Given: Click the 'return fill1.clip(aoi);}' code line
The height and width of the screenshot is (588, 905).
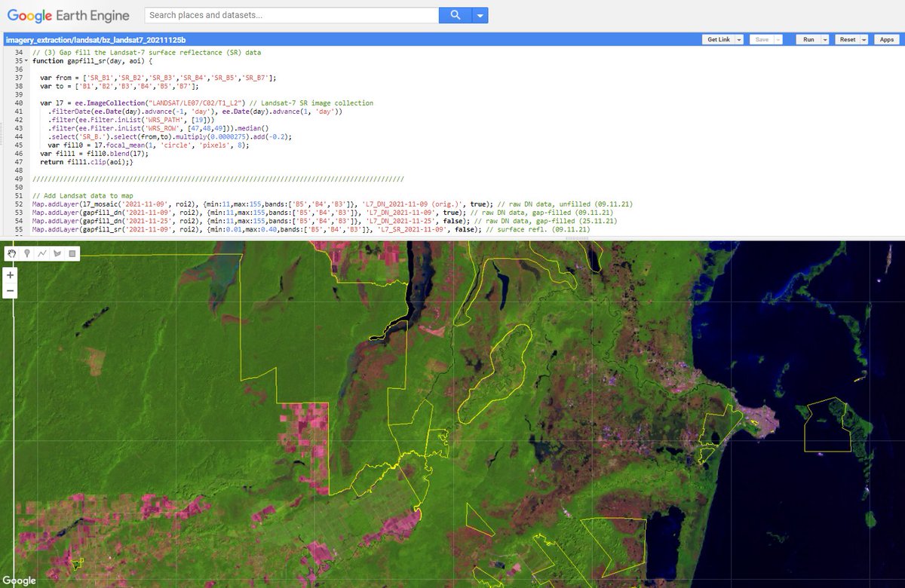Looking at the screenshot, I should [x=85, y=162].
